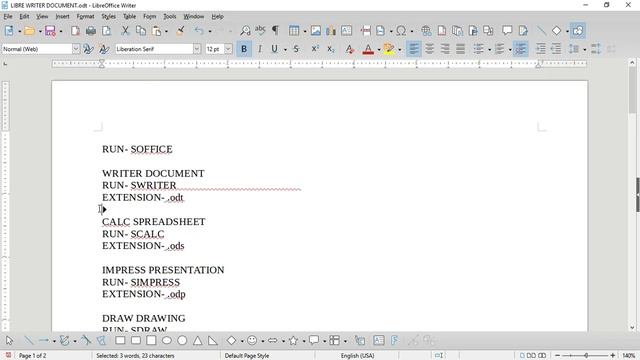Apply the red Font Color swatch
Viewport: 640px width, 360px height.
(368, 49)
